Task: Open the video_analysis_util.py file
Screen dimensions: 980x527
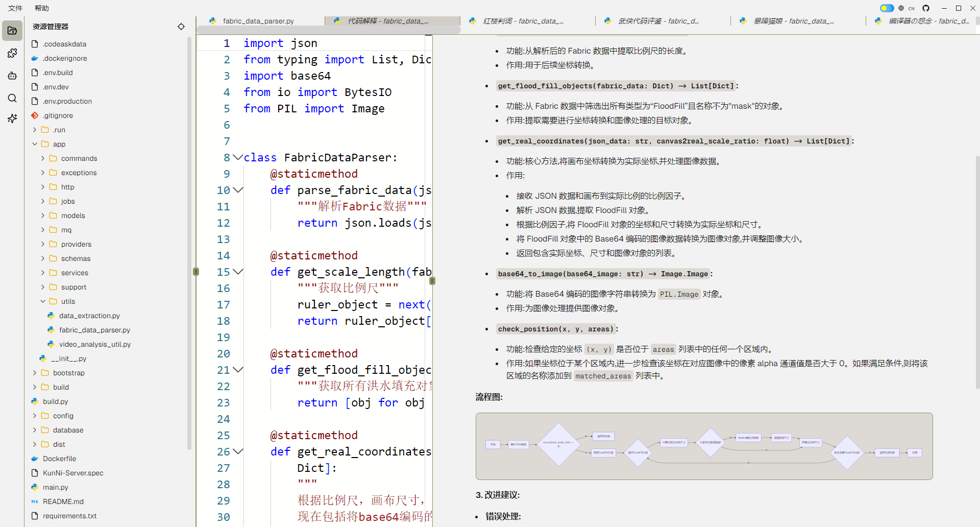Action: (95, 344)
